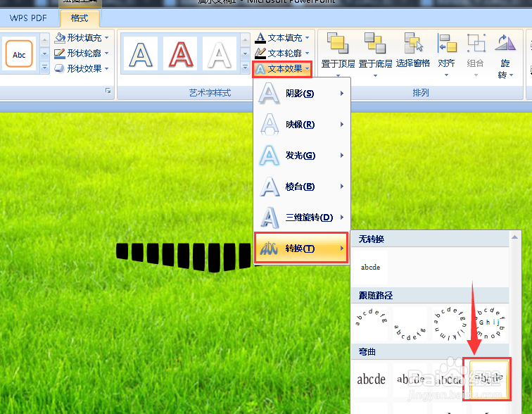The image size is (532, 414).
Task: Select the orange Abc shape style
Action: 19,54
